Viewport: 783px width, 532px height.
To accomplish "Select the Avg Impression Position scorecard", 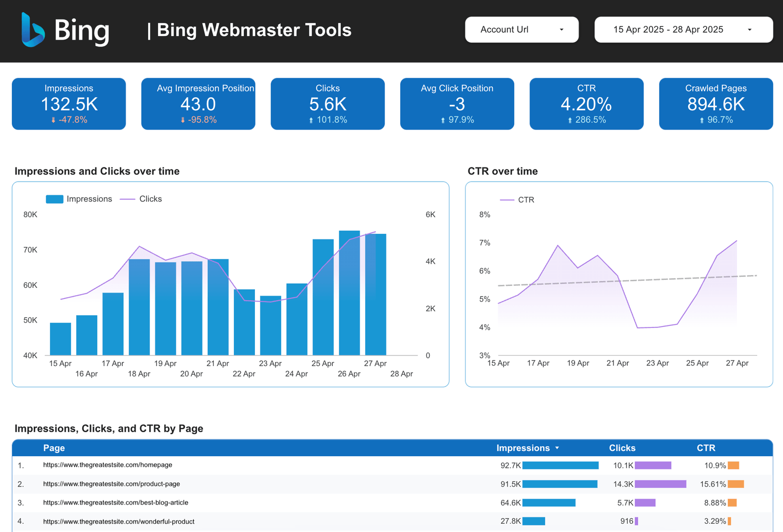I will tap(198, 104).
